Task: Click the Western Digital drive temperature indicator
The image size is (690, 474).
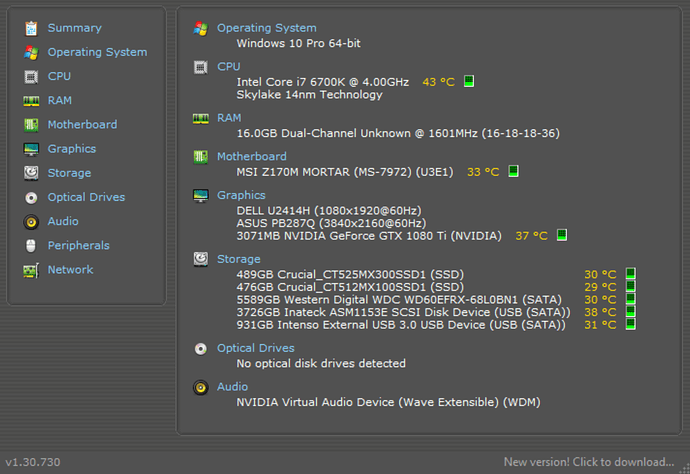Action: coord(631,299)
